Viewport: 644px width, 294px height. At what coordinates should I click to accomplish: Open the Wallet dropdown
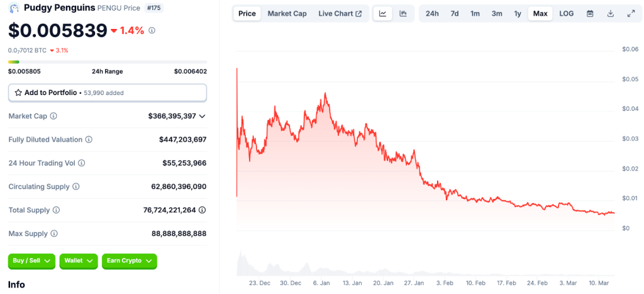click(x=79, y=261)
